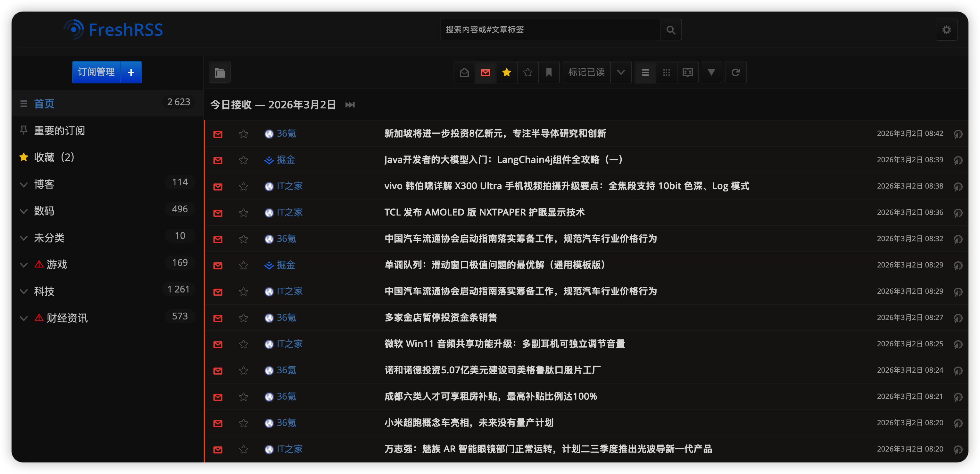Expand the 未分类 category
Screen dimensions: 980x474
pos(24,238)
